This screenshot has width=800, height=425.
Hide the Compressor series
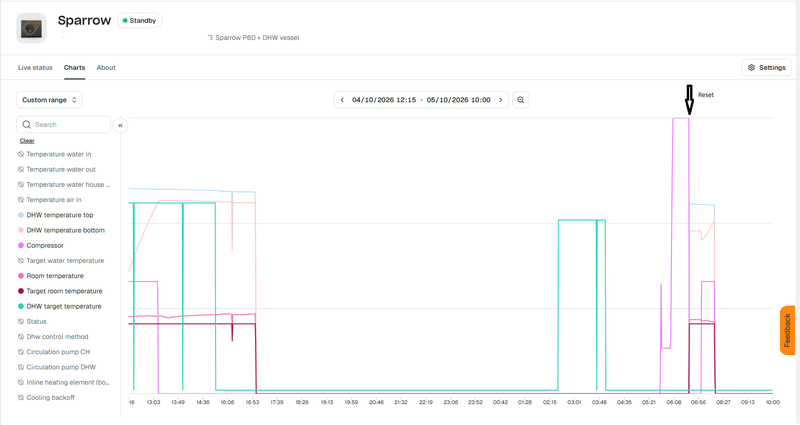click(41, 245)
